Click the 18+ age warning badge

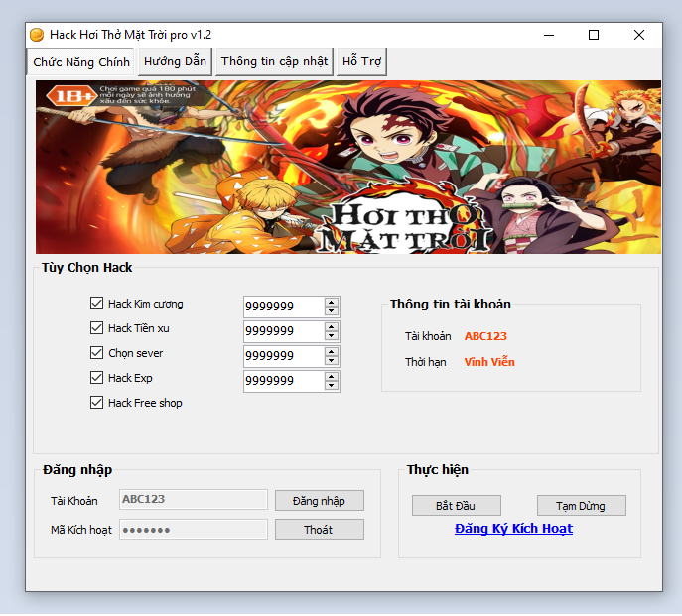pyautogui.click(x=68, y=96)
